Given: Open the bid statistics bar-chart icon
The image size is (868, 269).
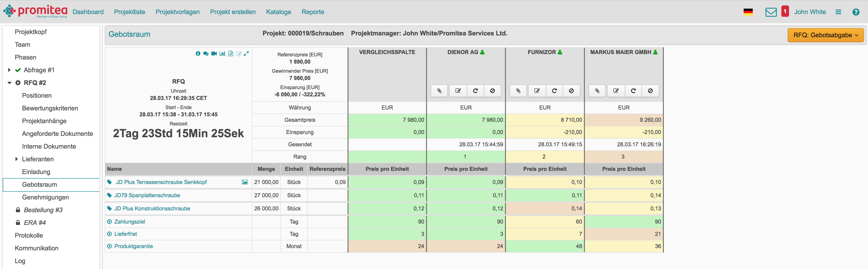Looking at the screenshot, I should [222, 53].
